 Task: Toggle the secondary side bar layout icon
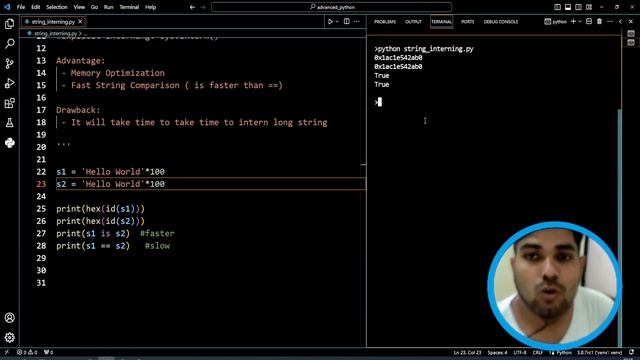tap(578, 7)
